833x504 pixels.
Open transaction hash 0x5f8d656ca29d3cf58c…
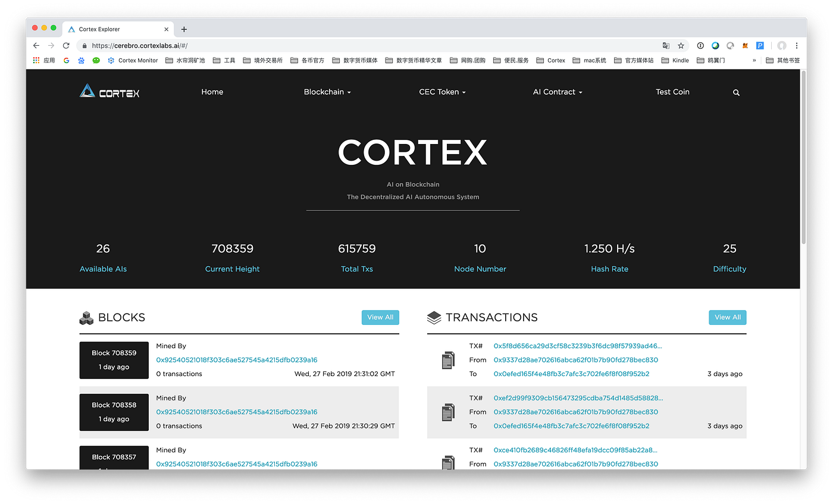pos(578,346)
